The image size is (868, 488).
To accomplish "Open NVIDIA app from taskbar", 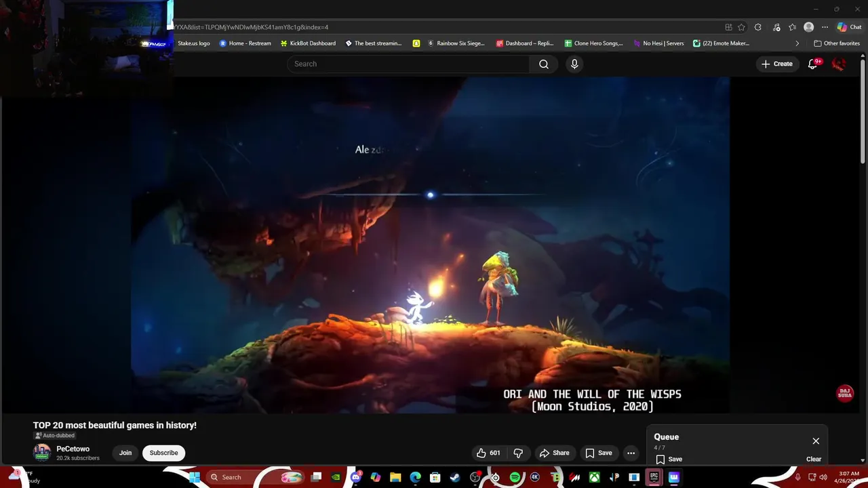I will tap(336, 477).
